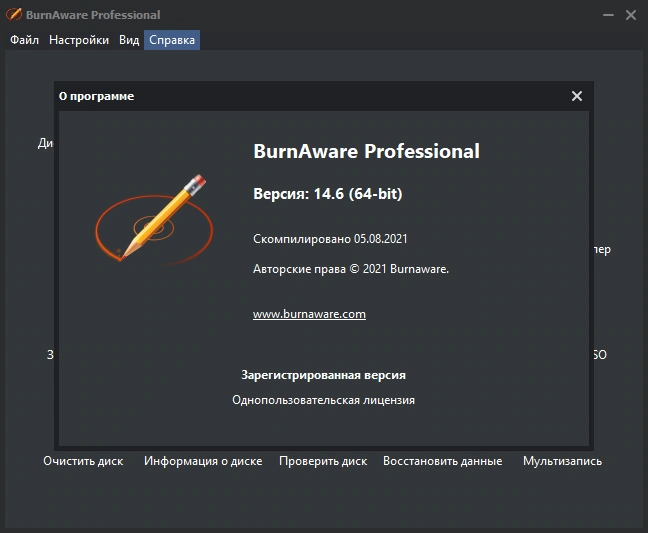648x533 pixels.
Task: Launch Проверить диск tool
Action: [323, 461]
